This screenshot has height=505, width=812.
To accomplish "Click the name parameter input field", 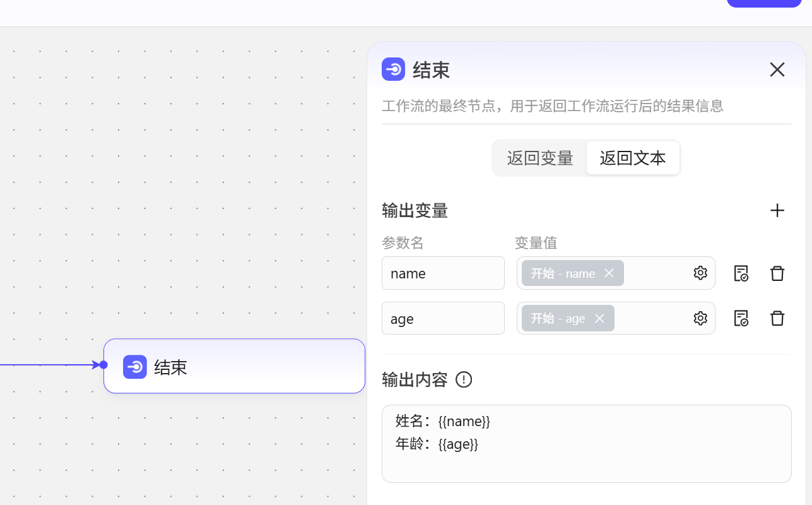I will [x=443, y=273].
